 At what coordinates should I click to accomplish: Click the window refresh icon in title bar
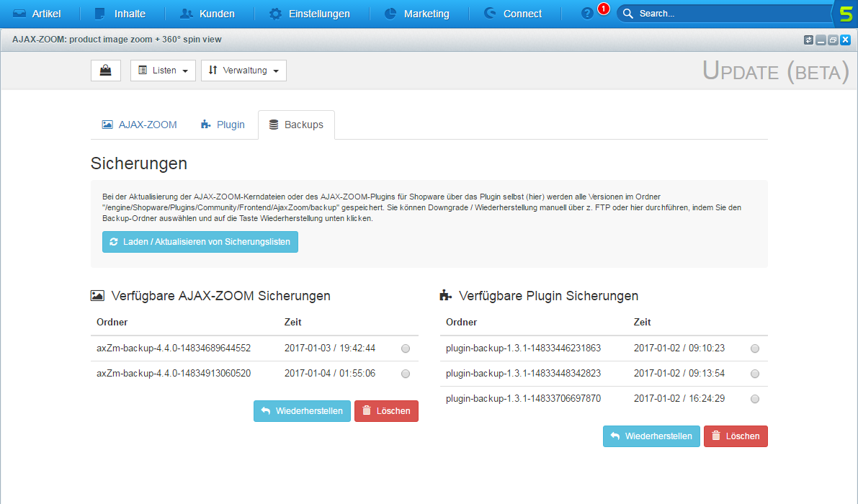pos(808,40)
